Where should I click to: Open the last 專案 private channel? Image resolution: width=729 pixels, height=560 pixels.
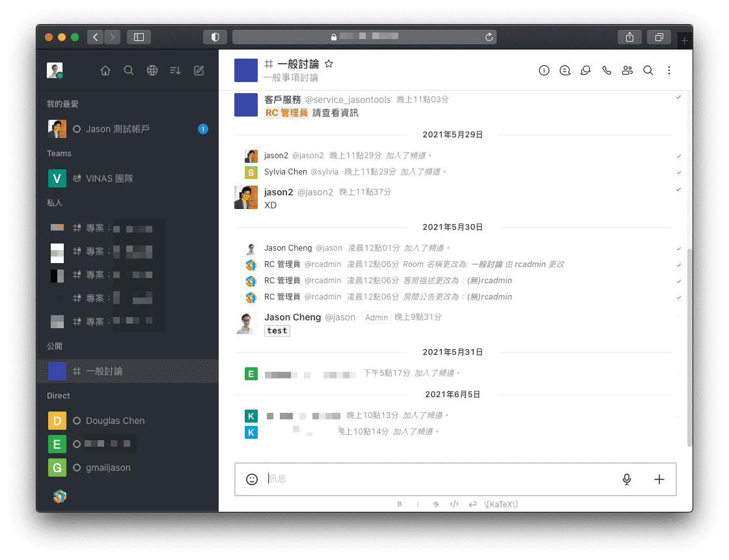tap(128, 322)
